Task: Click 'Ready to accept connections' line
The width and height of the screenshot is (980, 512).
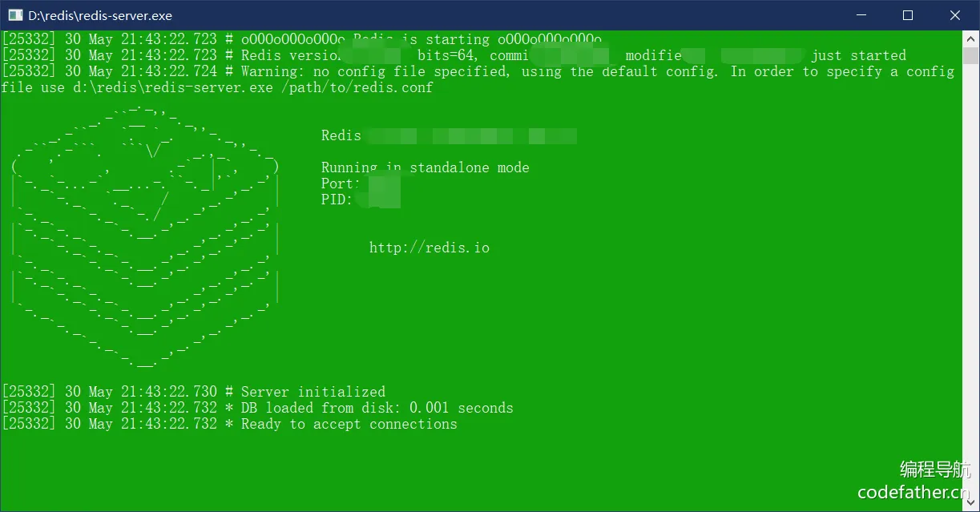Action: pyautogui.click(x=229, y=424)
